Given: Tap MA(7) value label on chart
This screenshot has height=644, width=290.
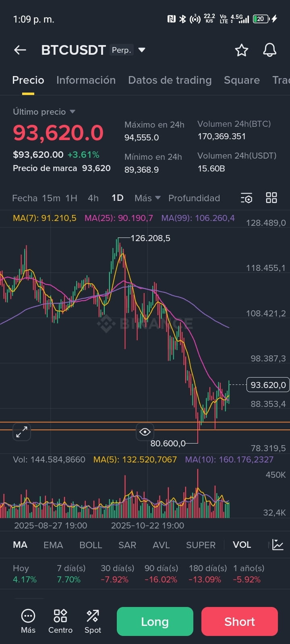Looking at the screenshot, I should coord(44,218).
